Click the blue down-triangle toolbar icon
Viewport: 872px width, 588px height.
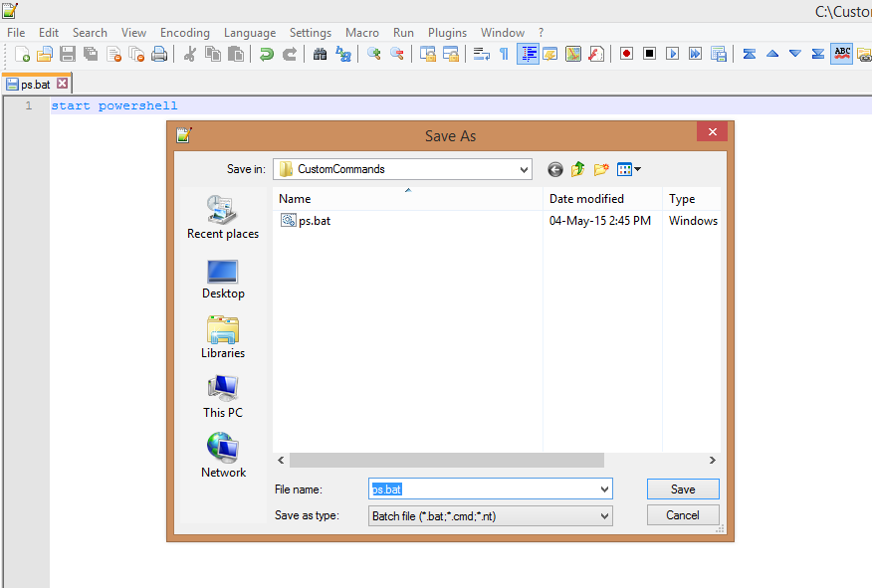[795, 54]
